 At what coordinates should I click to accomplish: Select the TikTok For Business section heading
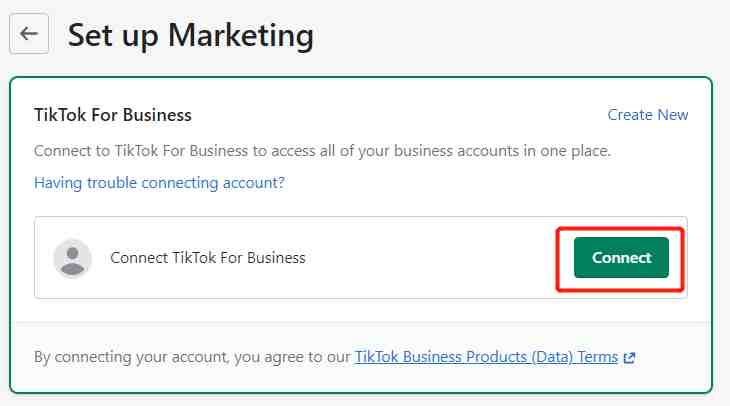[113, 115]
